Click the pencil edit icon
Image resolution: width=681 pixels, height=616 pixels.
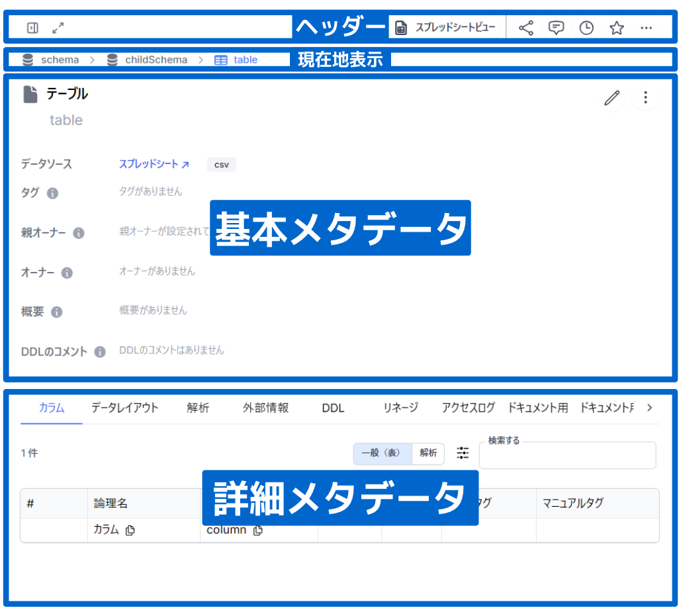pos(612,98)
